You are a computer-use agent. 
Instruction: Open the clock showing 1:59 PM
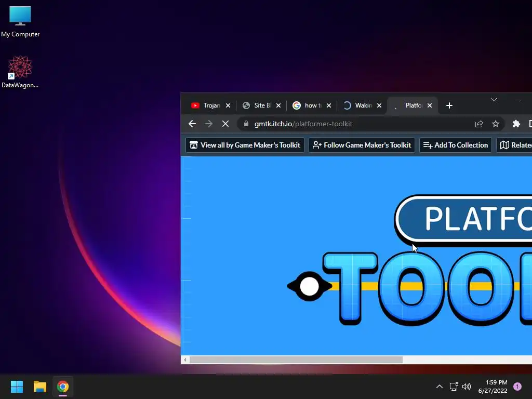click(x=493, y=387)
